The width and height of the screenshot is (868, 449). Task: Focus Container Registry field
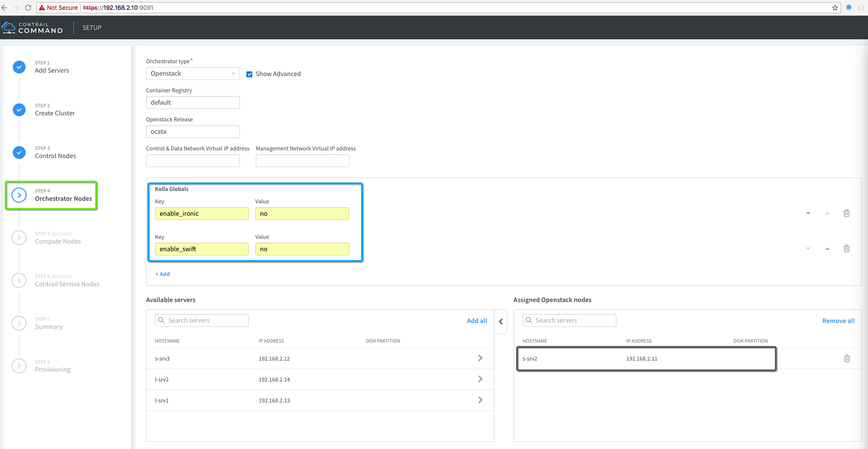(x=193, y=103)
